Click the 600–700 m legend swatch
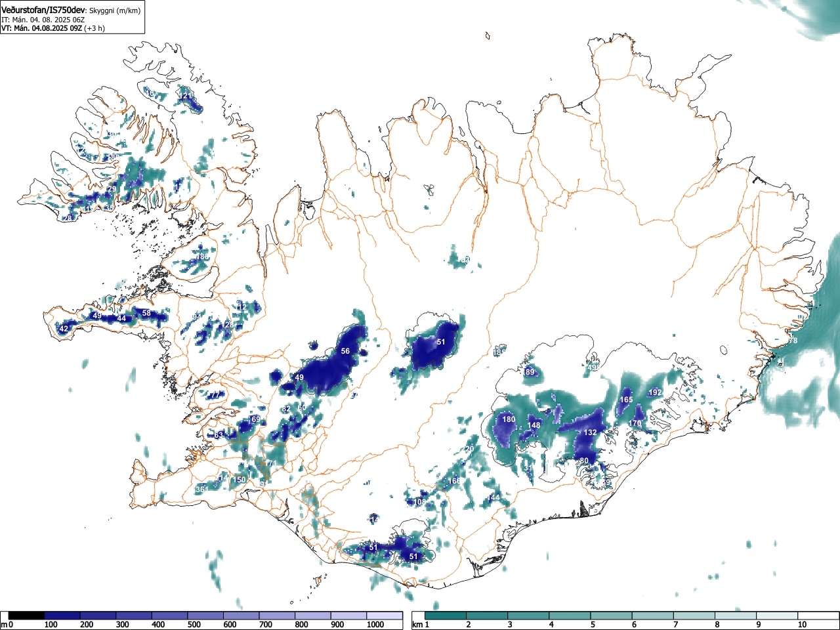The height and width of the screenshot is (630, 840). (x=241, y=616)
